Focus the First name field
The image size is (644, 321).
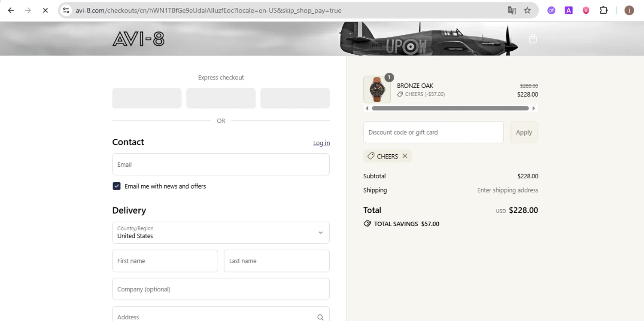tap(165, 261)
